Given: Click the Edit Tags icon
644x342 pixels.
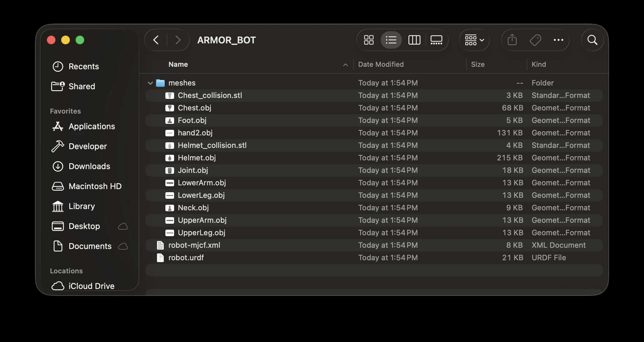Looking at the screenshot, I should (x=535, y=40).
